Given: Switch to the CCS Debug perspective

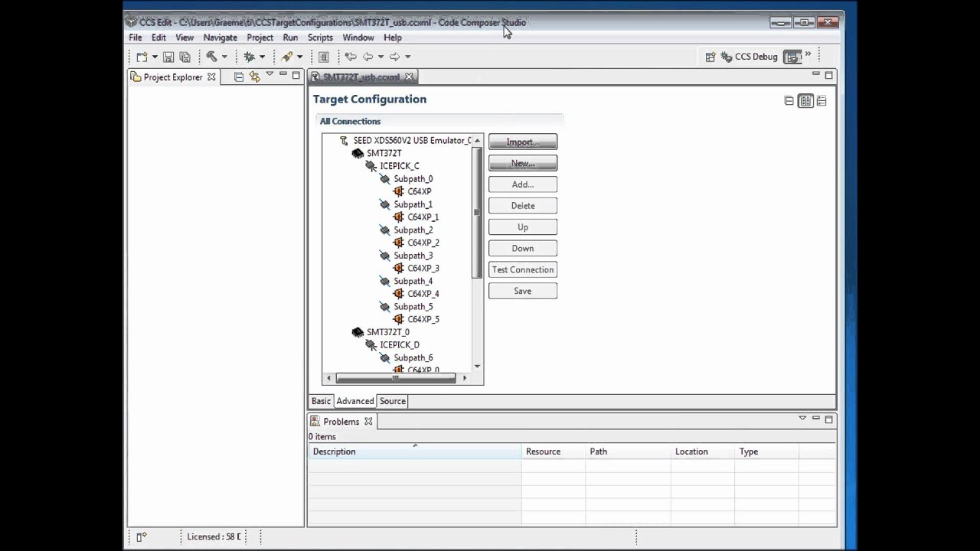Looking at the screenshot, I should point(749,57).
